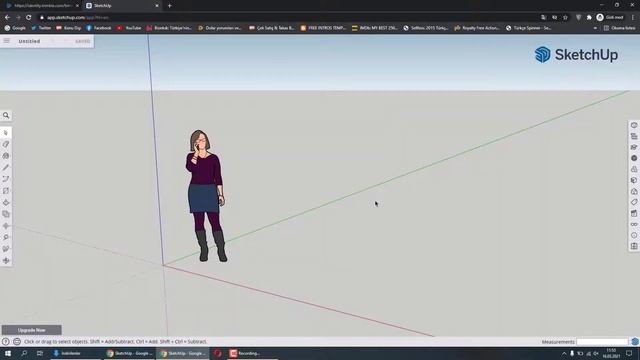The image size is (640, 360).
Task: Open a new browser tab
Action: pyautogui.click(x=169, y=6)
